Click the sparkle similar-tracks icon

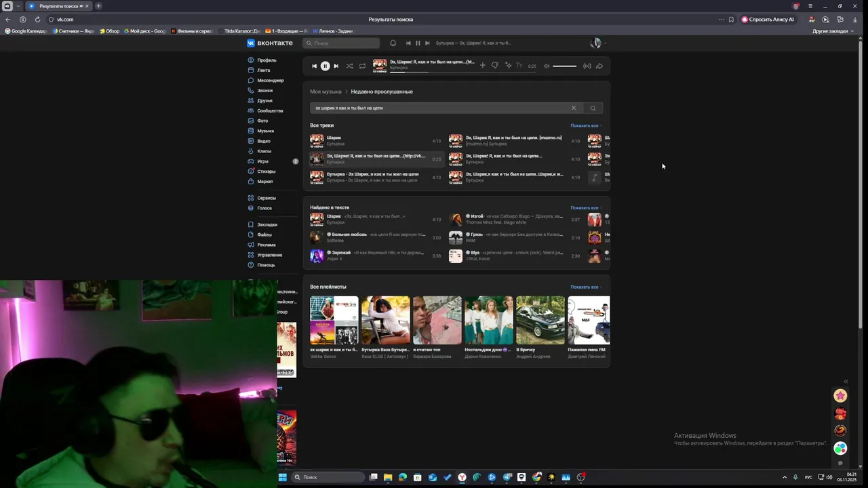507,66
